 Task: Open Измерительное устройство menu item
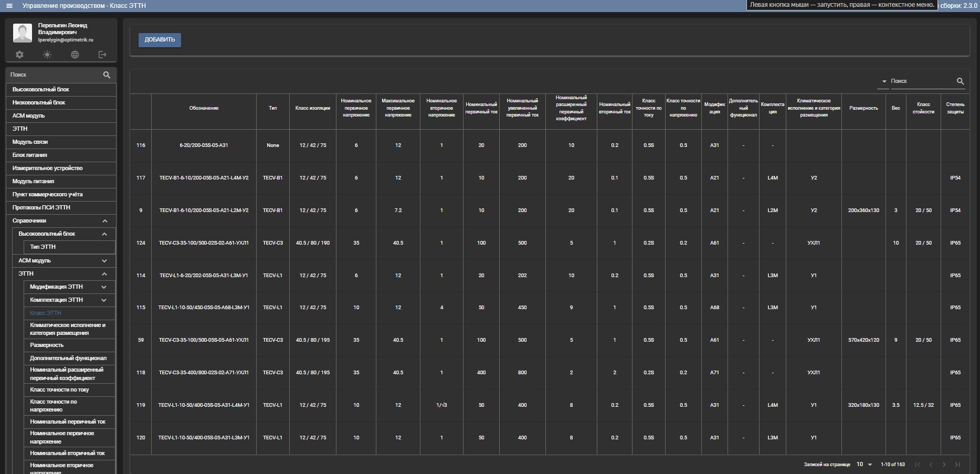[x=61, y=168]
